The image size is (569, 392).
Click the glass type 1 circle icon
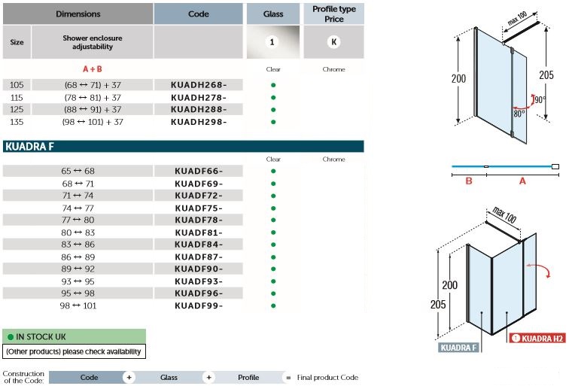(x=272, y=42)
